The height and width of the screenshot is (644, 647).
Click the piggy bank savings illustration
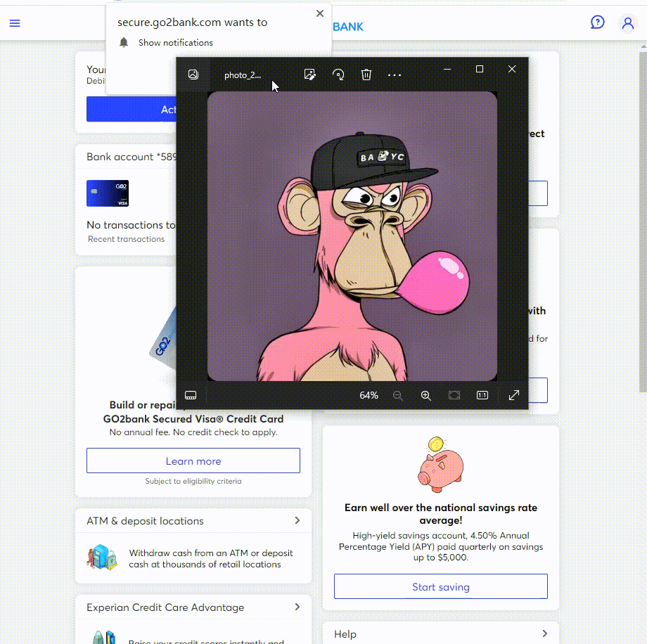441,465
